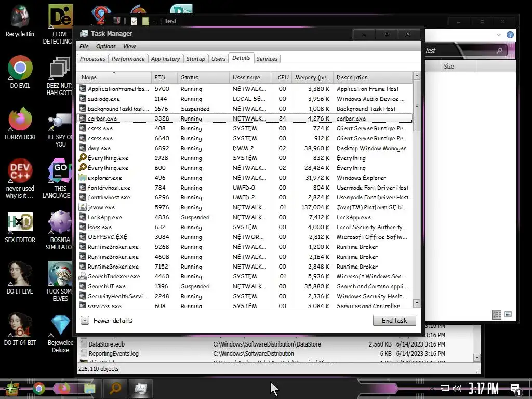Viewport: 532px width, 399px height.
Task: Select the explorer.exe process row
Action: click(x=245, y=178)
